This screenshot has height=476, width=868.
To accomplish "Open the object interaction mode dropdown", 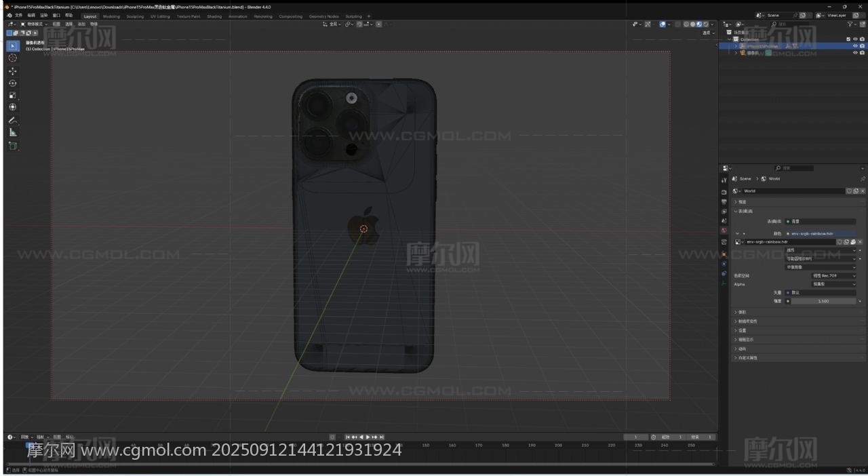I will coord(33,24).
